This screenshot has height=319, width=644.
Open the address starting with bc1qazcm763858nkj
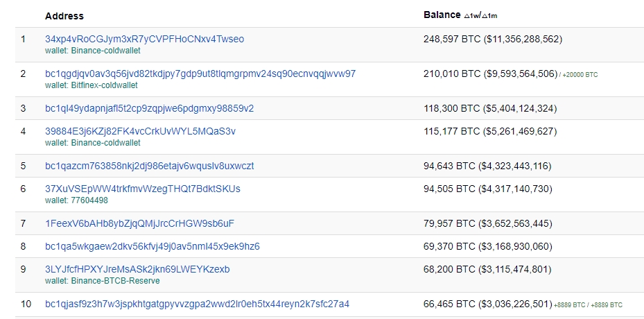149,166
